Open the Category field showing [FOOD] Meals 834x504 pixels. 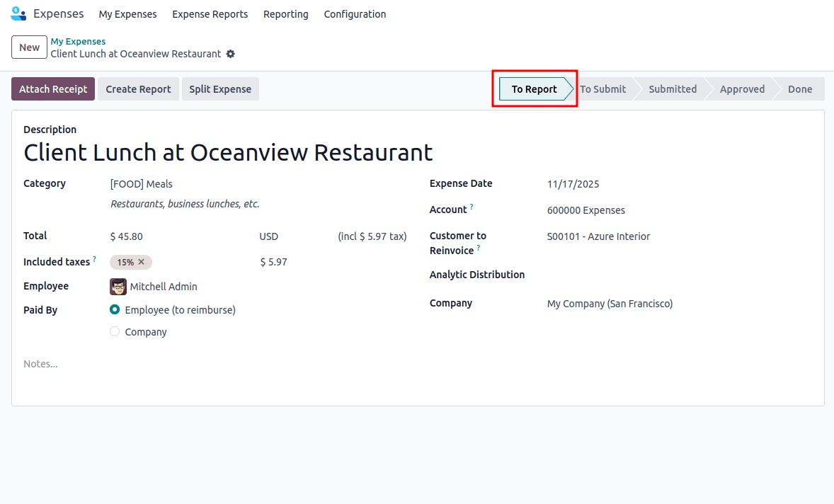pyautogui.click(x=141, y=183)
